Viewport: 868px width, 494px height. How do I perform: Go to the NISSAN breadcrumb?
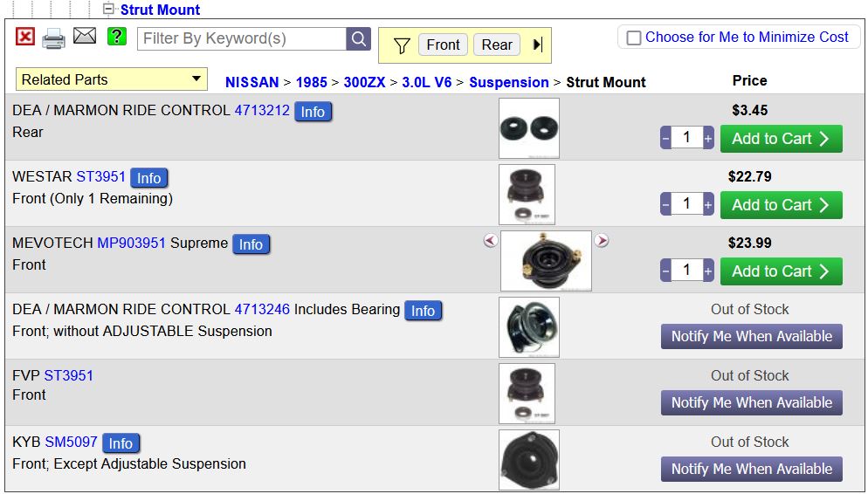point(251,82)
